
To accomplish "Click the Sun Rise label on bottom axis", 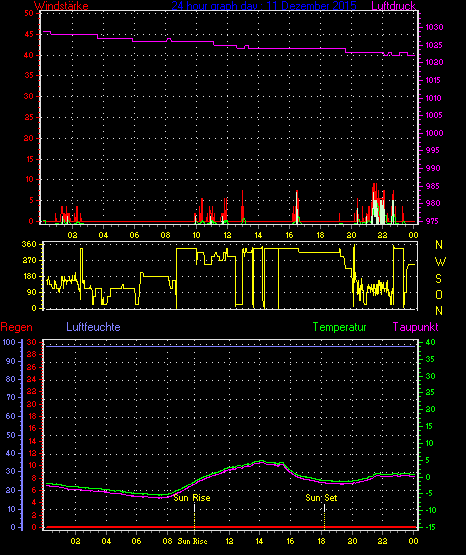I will (192, 541).
